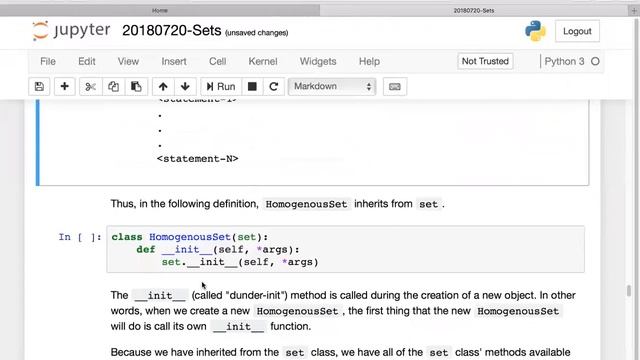
Task: Restart the kernel with the circular arrow
Action: [274, 87]
